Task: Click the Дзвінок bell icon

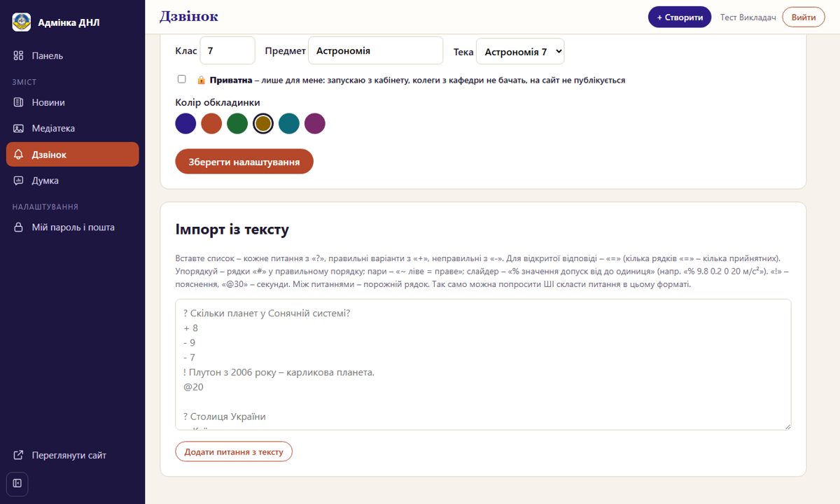Action: (x=19, y=155)
